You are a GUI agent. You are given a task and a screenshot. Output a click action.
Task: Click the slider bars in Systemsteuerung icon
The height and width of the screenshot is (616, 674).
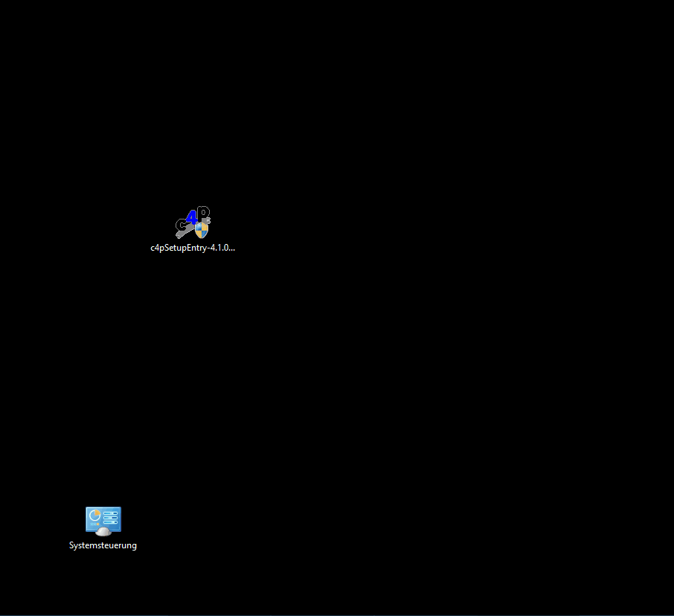tap(111, 518)
